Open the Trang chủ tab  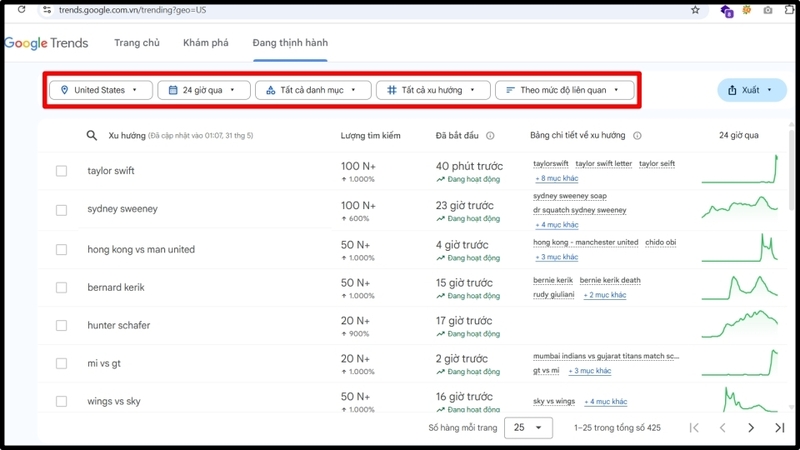(137, 43)
